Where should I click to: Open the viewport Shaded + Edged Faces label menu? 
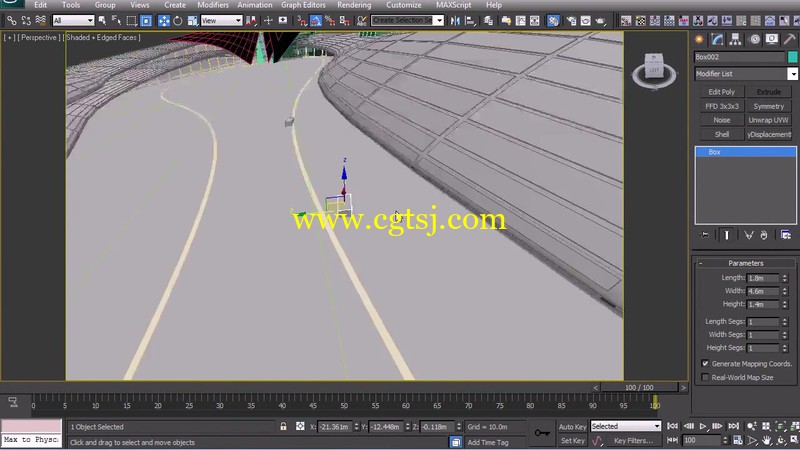103,37
